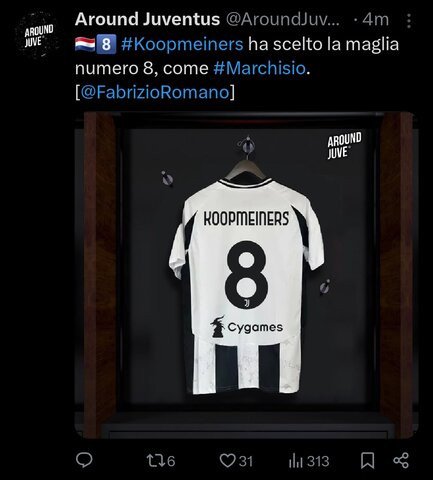The width and height of the screenshot is (433, 480).
Task: Open the three-dot more options menu
Action: point(409,21)
